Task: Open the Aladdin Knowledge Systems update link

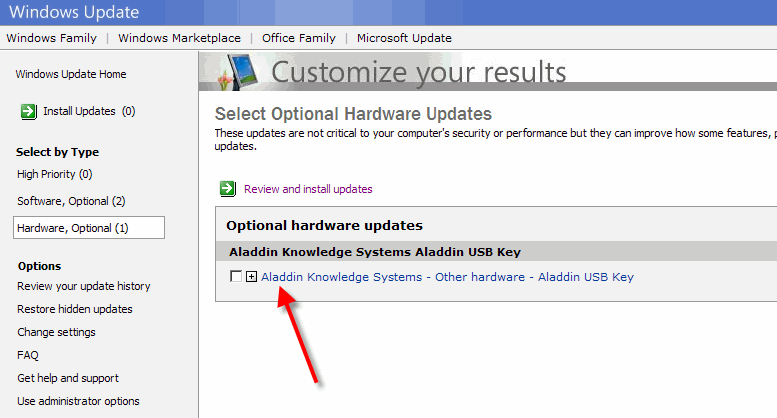Action: [x=447, y=277]
